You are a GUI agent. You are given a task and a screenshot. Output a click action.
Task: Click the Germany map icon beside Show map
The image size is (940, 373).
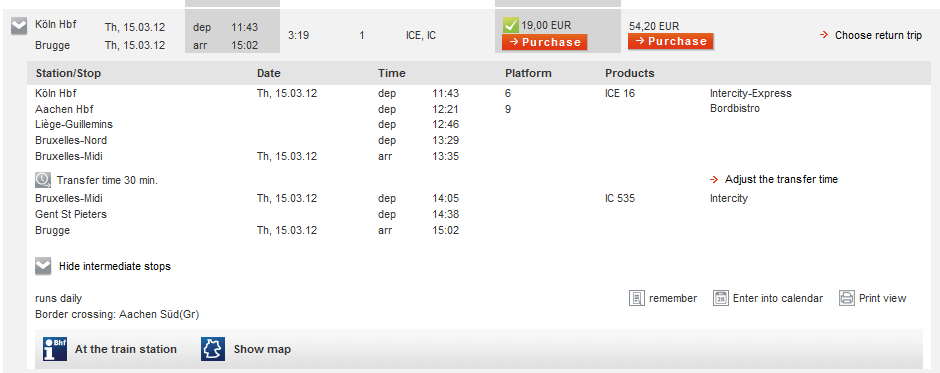213,349
